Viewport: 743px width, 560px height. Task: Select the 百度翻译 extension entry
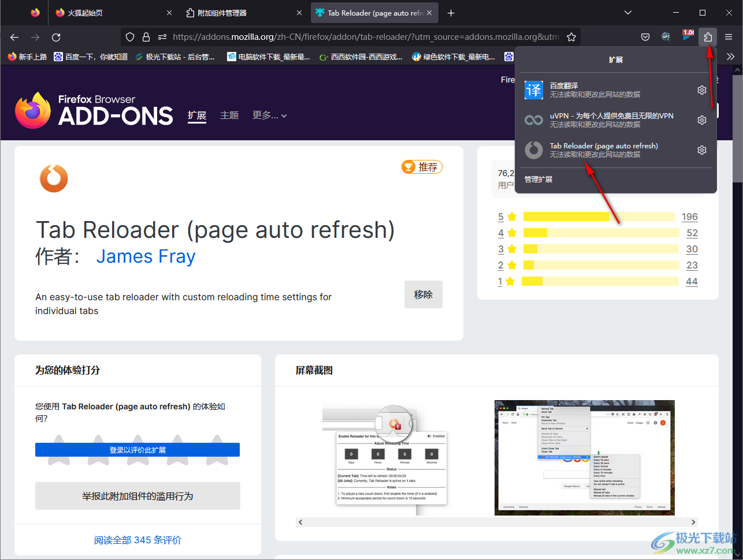point(605,90)
